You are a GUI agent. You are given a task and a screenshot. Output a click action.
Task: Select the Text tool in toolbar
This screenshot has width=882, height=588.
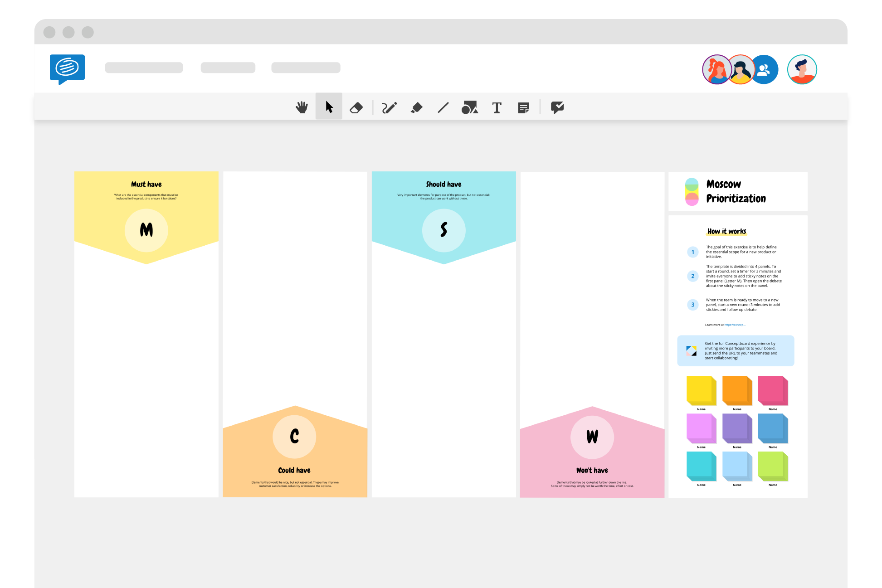click(x=496, y=107)
